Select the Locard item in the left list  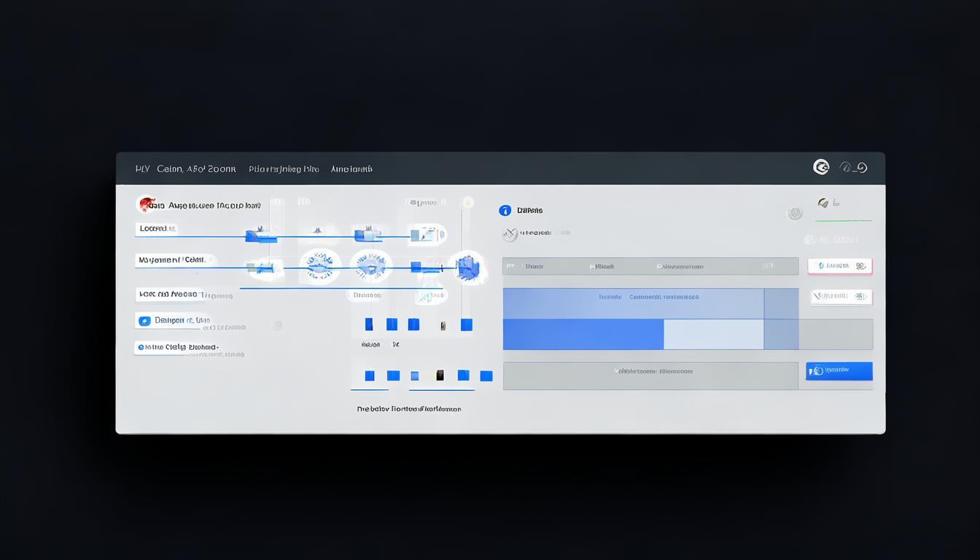pos(157,229)
